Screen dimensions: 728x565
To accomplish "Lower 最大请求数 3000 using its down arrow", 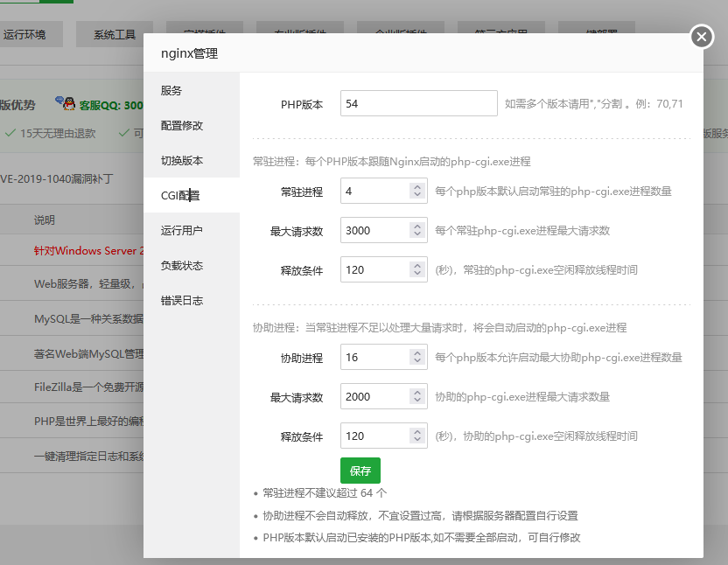I will (416, 234).
